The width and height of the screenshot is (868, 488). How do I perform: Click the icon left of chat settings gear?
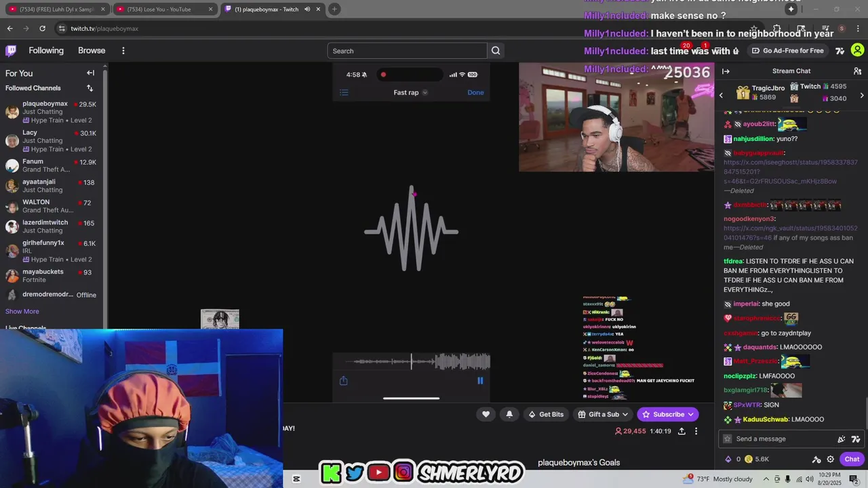[x=816, y=459]
